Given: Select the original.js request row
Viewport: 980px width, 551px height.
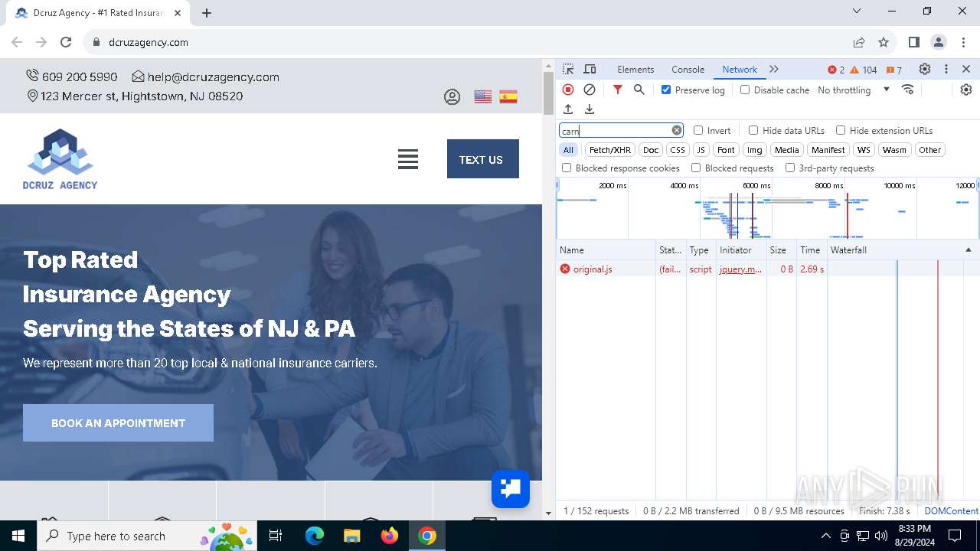Looking at the screenshot, I should (768, 269).
